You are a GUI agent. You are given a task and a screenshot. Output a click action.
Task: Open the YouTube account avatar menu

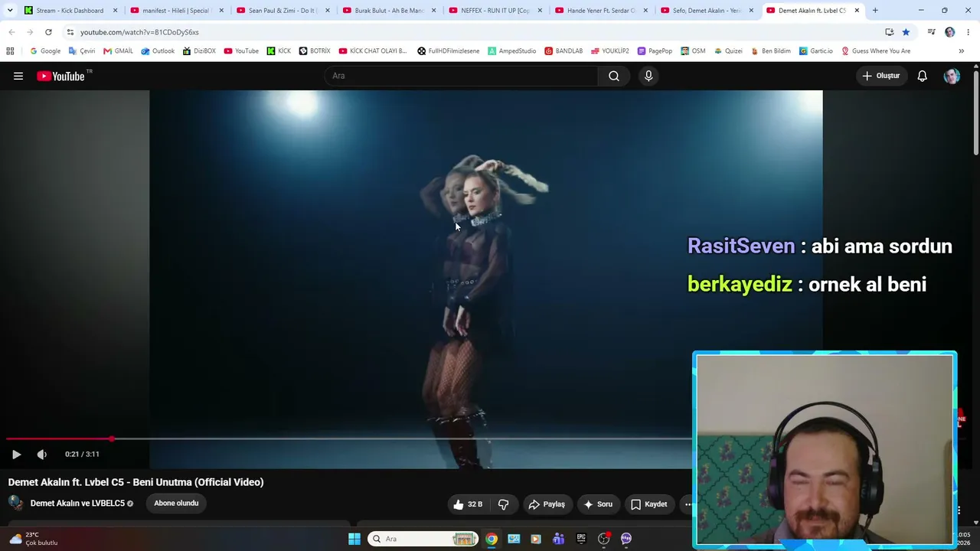(x=952, y=76)
